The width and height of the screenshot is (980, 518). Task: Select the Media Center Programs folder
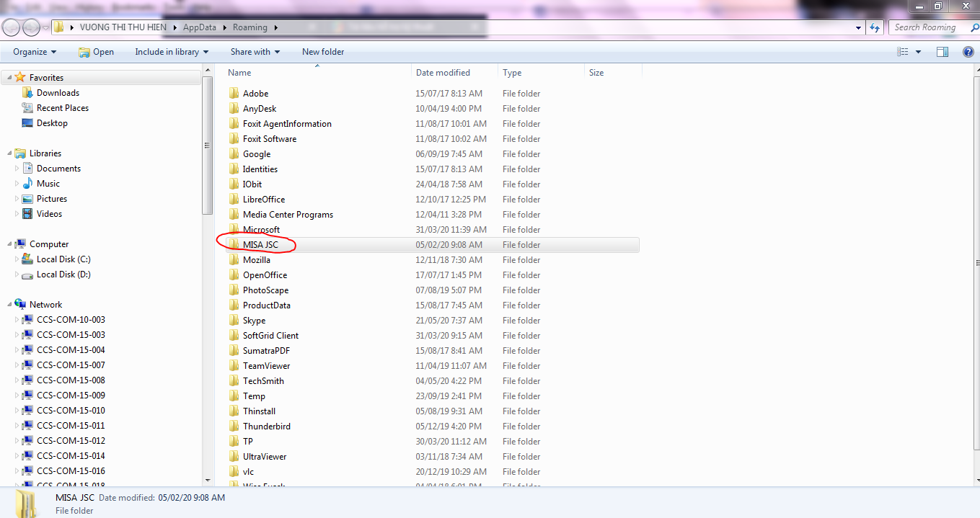click(432, 215)
